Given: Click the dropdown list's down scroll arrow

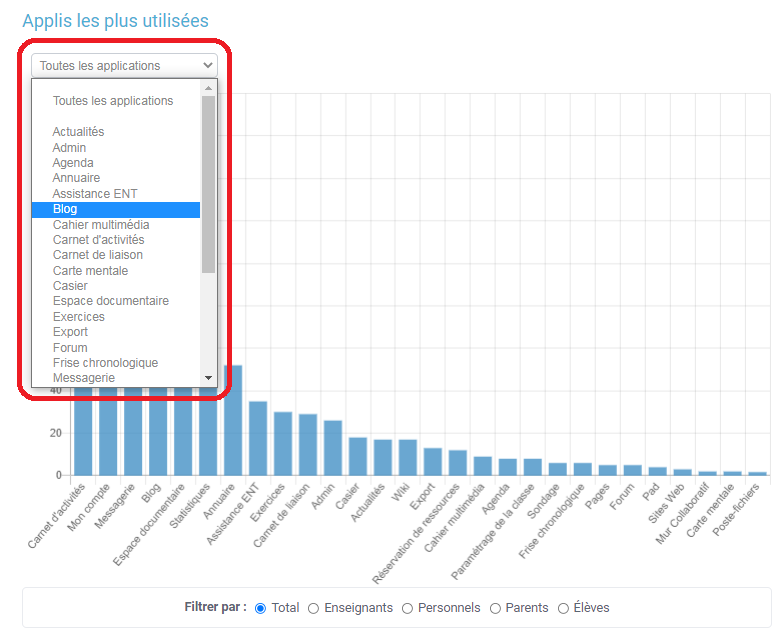Looking at the screenshot, I should [208, 378].
